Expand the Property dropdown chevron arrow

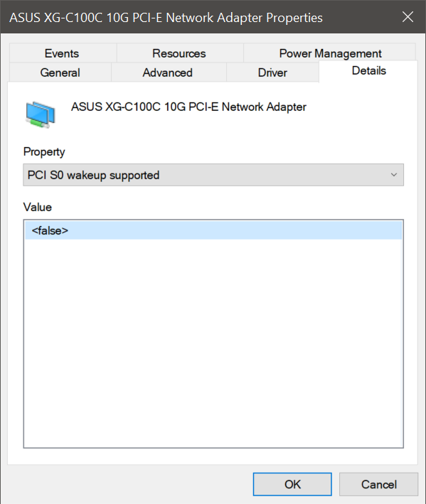coord(394,175)
